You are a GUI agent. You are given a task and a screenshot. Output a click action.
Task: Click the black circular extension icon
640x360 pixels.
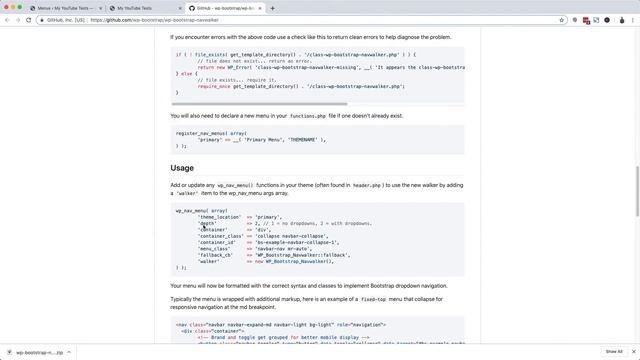pyautogui.click(x=607, y=20)
